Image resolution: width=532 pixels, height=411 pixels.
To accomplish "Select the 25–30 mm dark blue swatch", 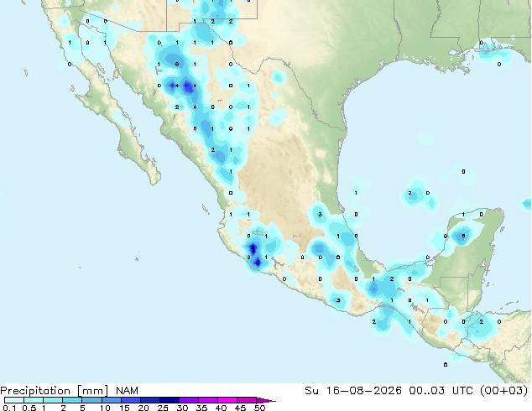I will pos(169,400).
